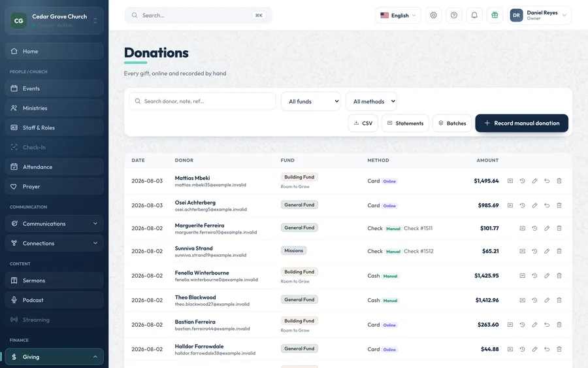Screen dimensions: 588x368
Task: Click the DATE column header
Action: [138, 160]
